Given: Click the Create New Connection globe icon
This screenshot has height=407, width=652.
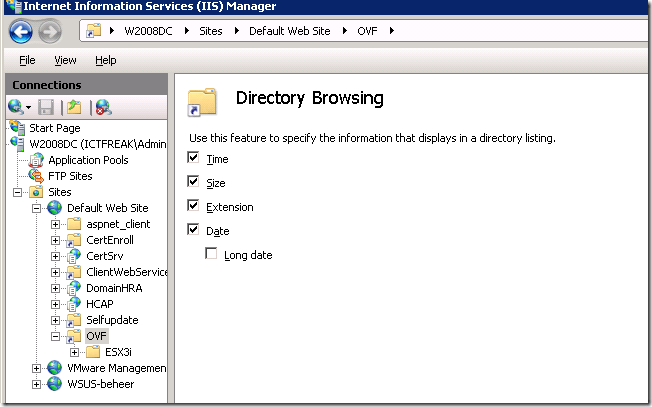Looking at the screenshot, I should point(16,107).
